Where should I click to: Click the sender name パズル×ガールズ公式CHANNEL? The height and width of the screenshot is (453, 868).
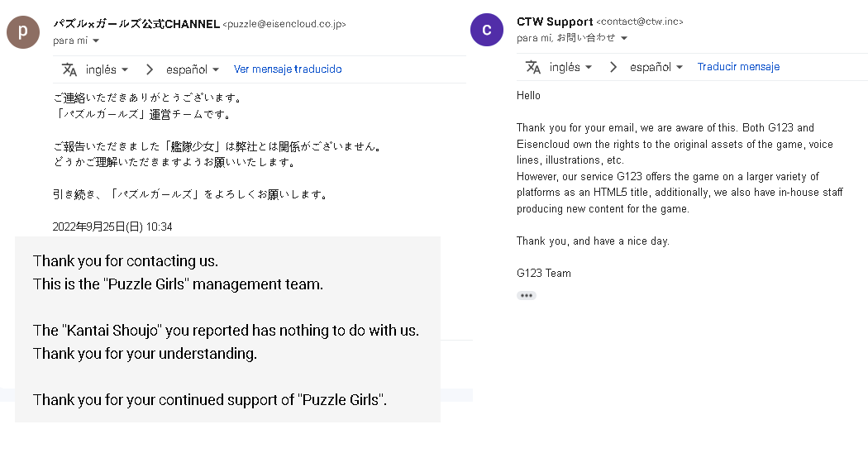pos(136,24)
